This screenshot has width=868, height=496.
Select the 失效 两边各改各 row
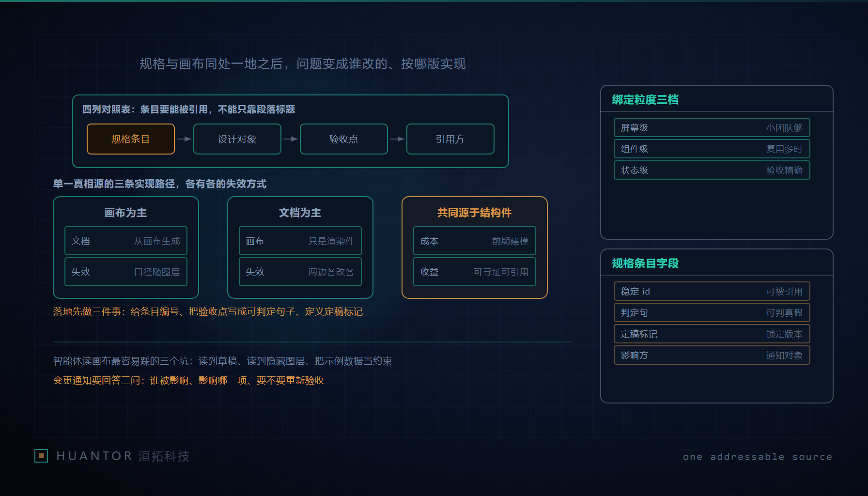coord(300,272)
